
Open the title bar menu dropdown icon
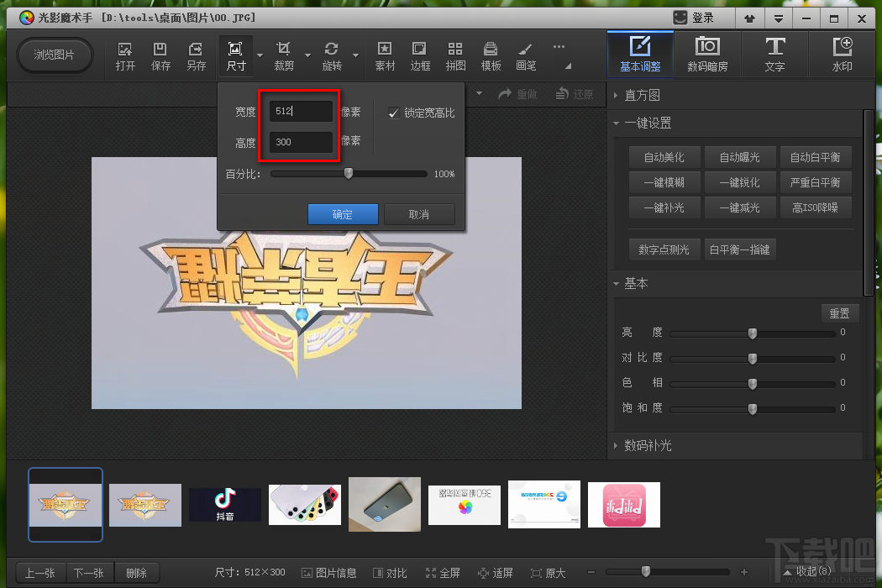click(779, 18)
